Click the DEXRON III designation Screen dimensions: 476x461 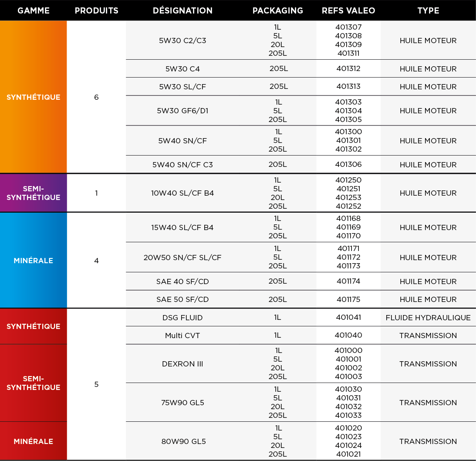(182, 363)
